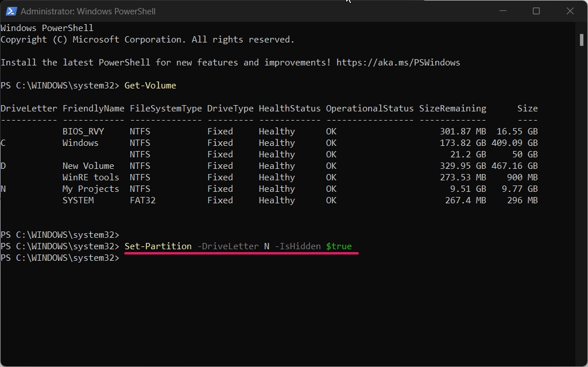Close the PowerShell window
This screenshot has width=588, height=367.
570,11
